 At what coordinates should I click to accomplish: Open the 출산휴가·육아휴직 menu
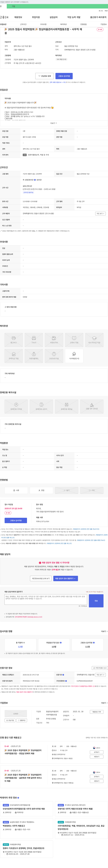(x=98, y=17)
